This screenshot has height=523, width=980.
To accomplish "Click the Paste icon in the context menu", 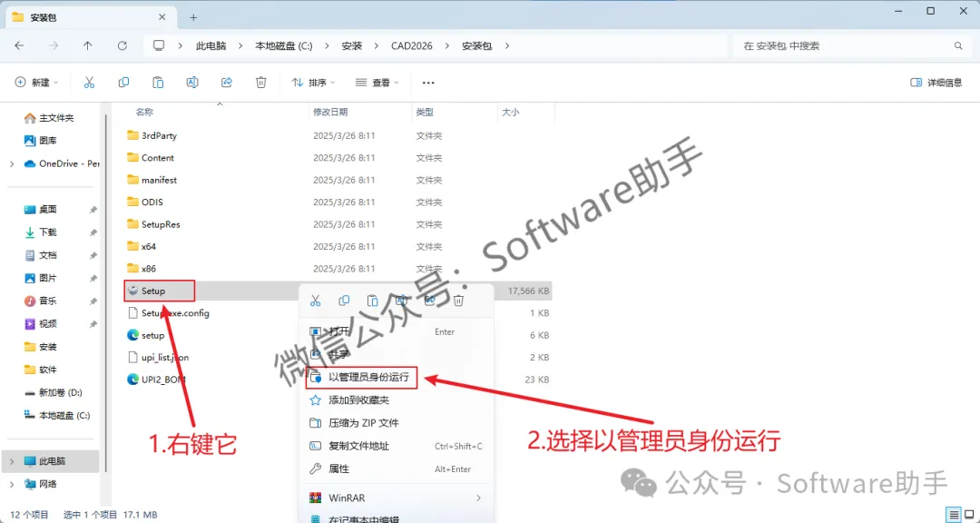I will (x=373, y=301).
